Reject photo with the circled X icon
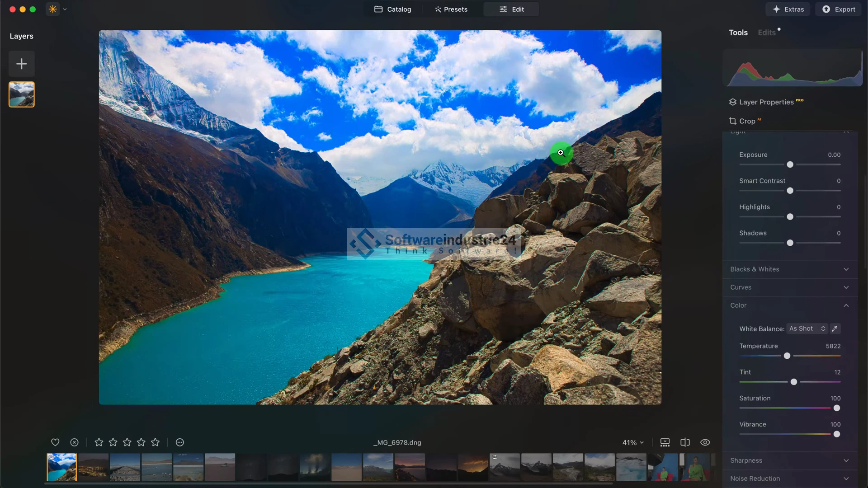868x488 pixels. tap(75, 442)
